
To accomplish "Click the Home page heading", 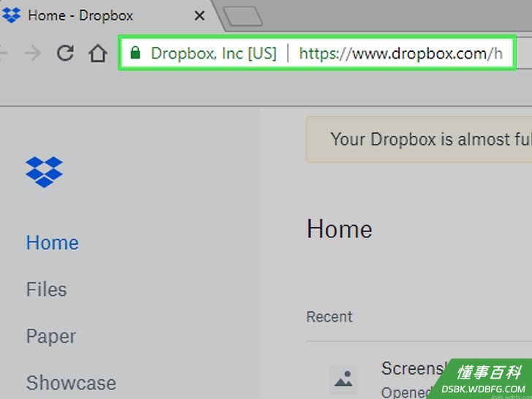I will coord(339,229).
